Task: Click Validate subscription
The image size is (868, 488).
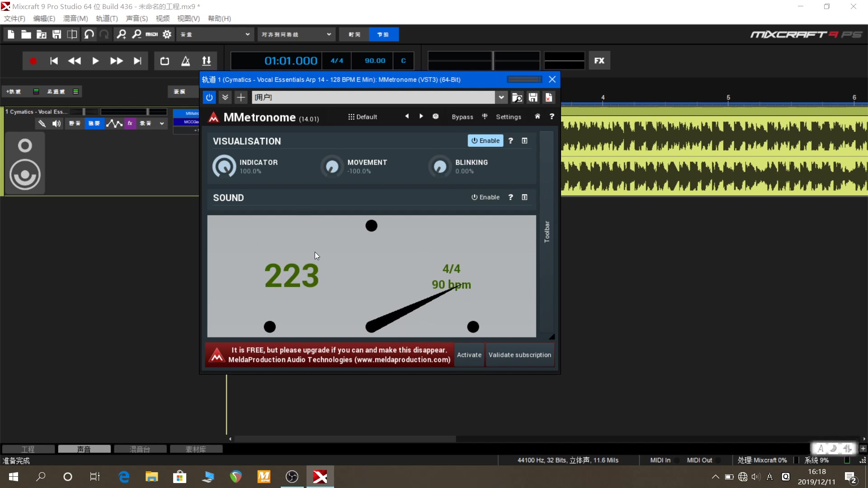Action: click(x=519, y=355)
